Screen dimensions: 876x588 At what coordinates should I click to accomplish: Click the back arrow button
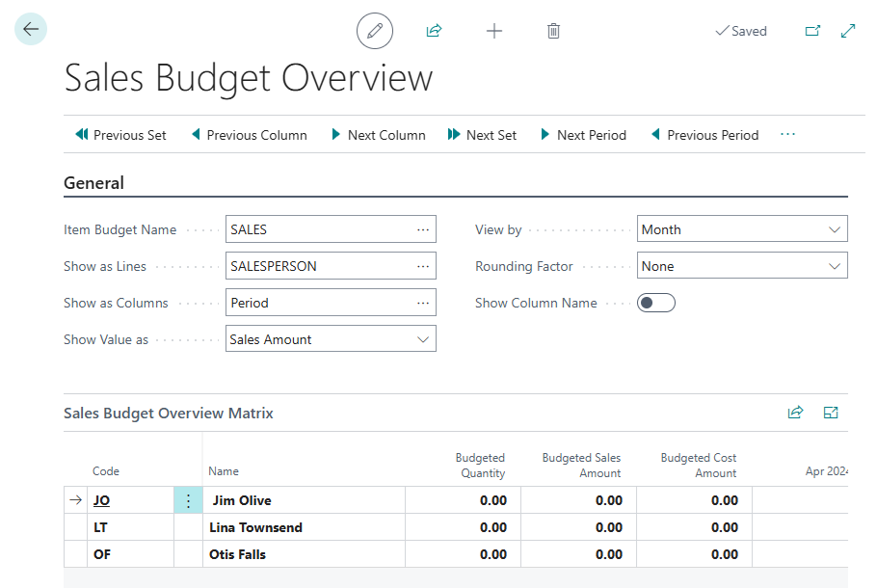click(31, 30)
